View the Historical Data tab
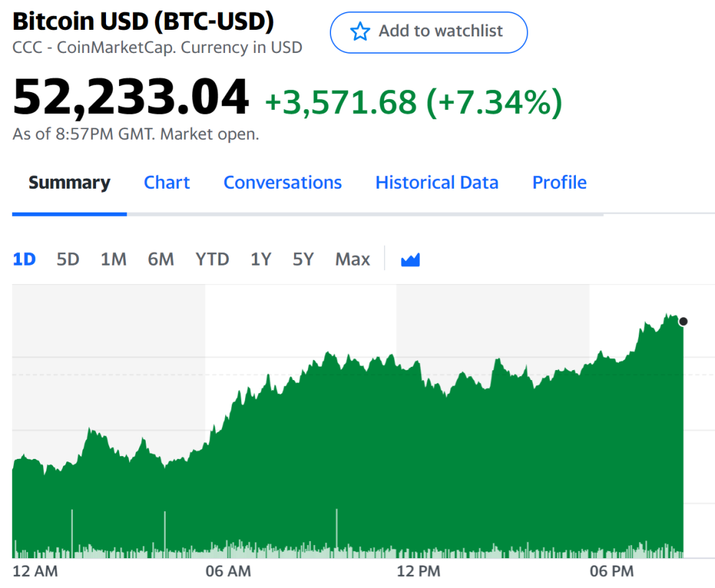Screen dimensions: 715x588 (437, 183)
